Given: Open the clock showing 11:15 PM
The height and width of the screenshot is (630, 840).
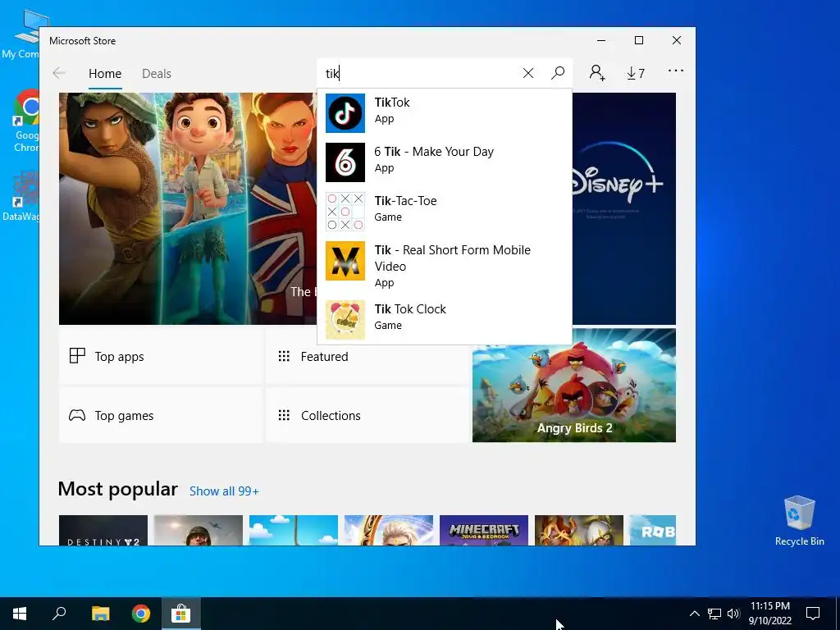Looking at the screenshot, I should tap(769, 614).
